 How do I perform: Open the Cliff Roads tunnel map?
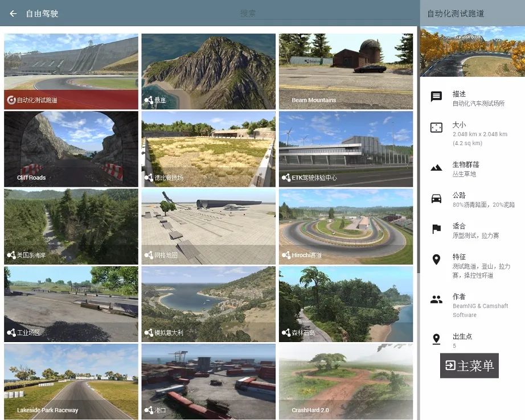pos(71,149)
